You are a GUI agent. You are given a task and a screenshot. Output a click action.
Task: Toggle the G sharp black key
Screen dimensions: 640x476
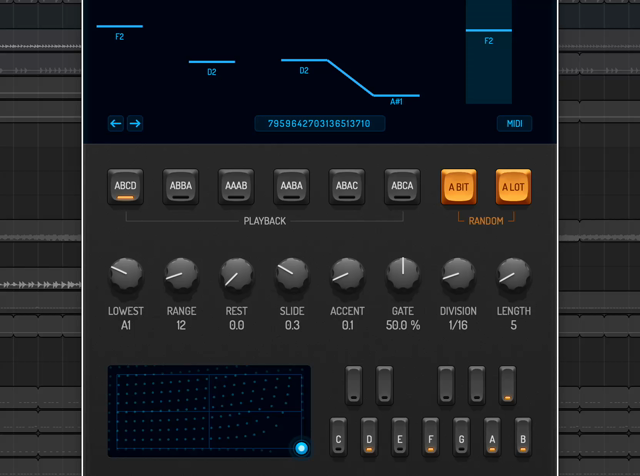(477, 385)
